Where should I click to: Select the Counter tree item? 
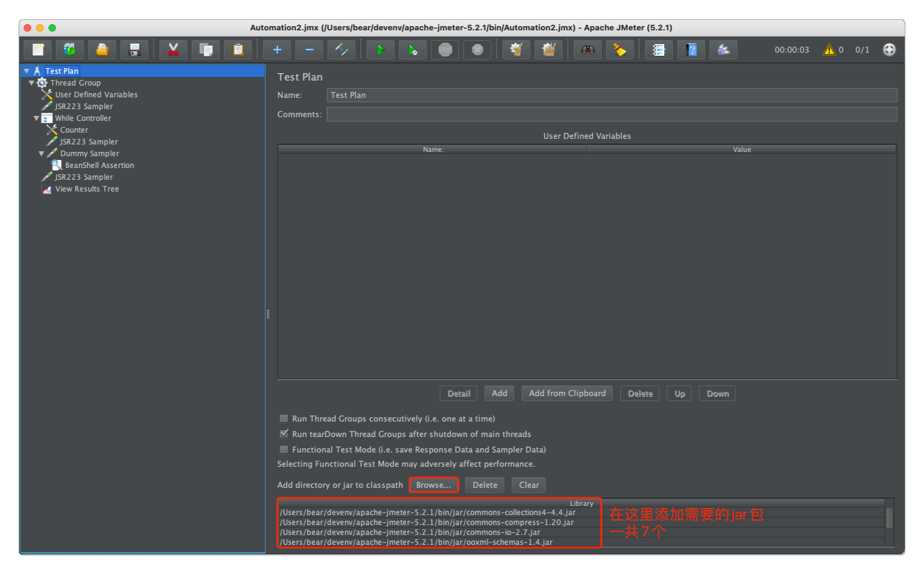click(x=74, y=130)
